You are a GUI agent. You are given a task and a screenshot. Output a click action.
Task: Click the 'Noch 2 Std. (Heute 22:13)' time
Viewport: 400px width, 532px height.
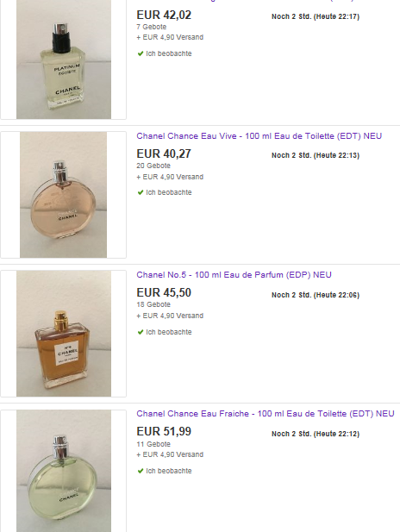coord(316,155)
